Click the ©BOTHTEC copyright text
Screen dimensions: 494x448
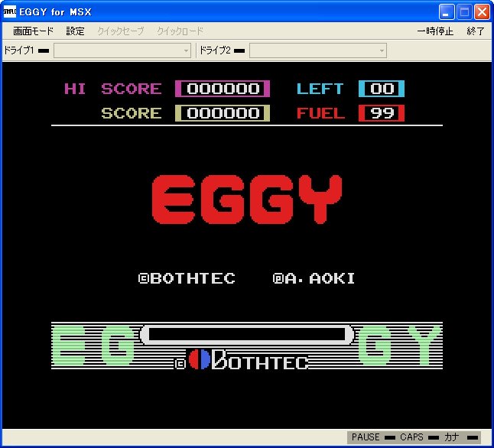187,278
